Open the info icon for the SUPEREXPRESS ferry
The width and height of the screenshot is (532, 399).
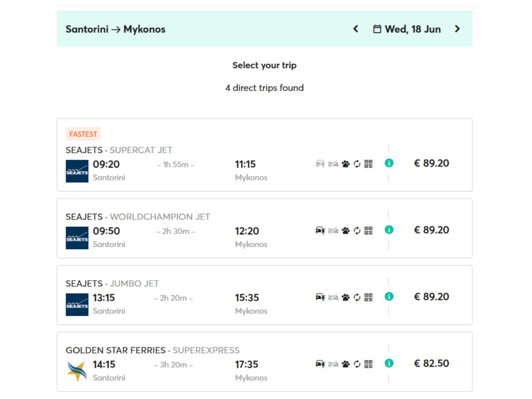[x=389, y=363]
